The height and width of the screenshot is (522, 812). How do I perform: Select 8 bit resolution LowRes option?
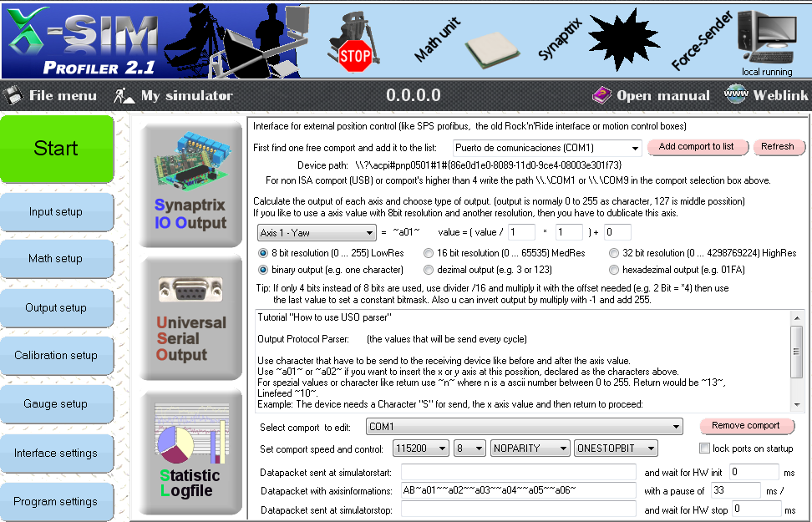tap(263, 253)
